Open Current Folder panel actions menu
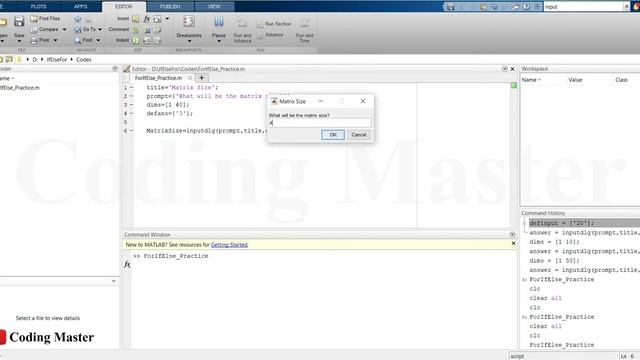Image resolution: width=640 pixels, height=360 pixels. pyautogui.click(x=115, y=69)
